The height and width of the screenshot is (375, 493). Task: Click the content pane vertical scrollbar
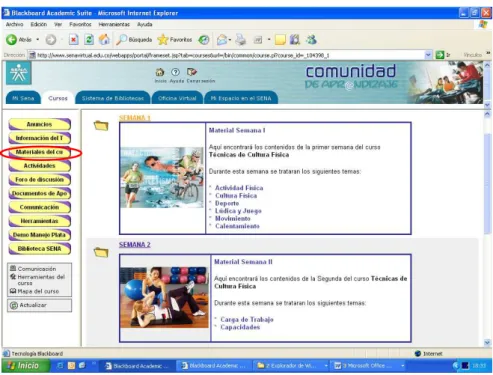487,229
